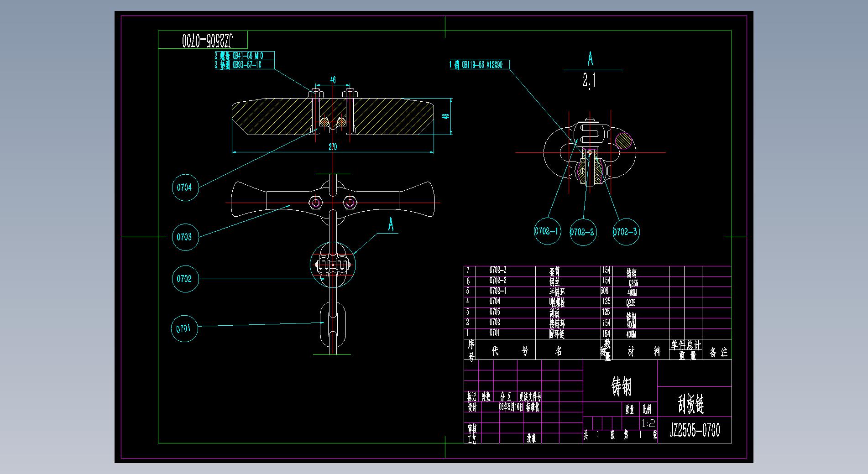The width and height of the screenshot is (868, 474).
Task: Click the 更该文件号 header cell
Action: [x=530, y=397]
